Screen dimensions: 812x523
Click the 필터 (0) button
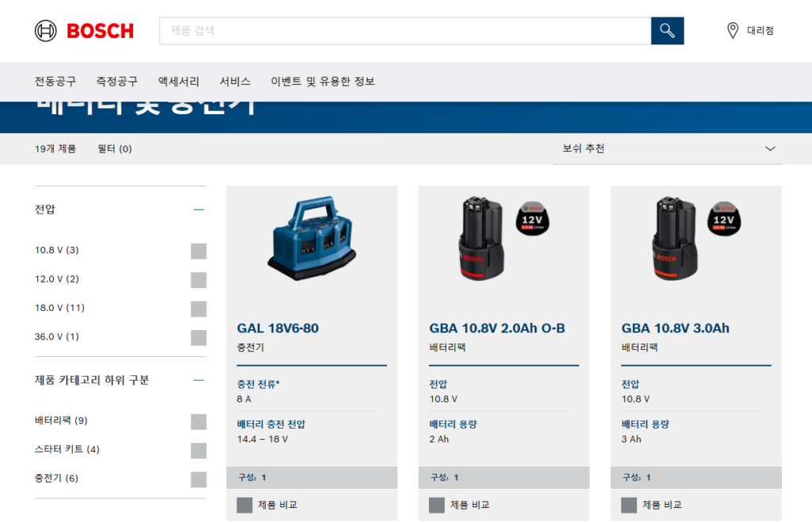coord(114,148)
